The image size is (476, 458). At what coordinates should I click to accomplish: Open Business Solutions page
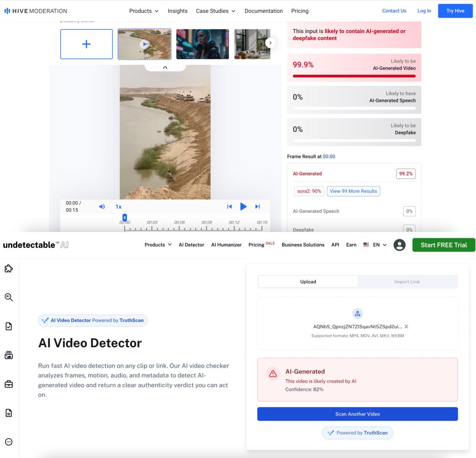click(303, 245)
